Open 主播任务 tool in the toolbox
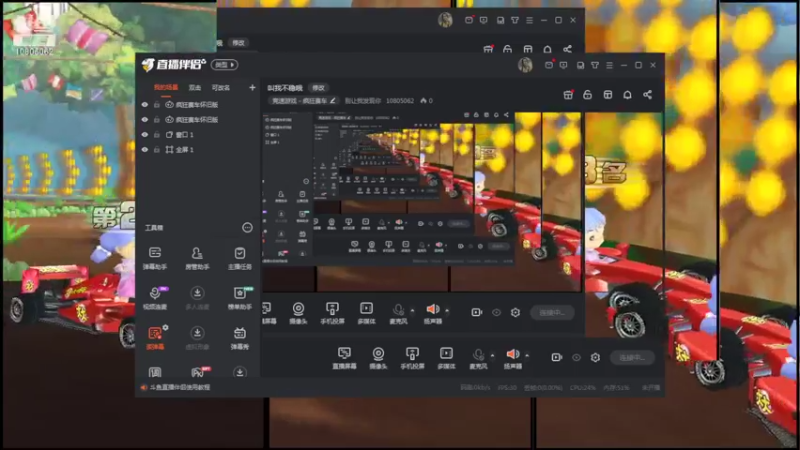Viewport: 800px width, 450px height. coord(239,258)
